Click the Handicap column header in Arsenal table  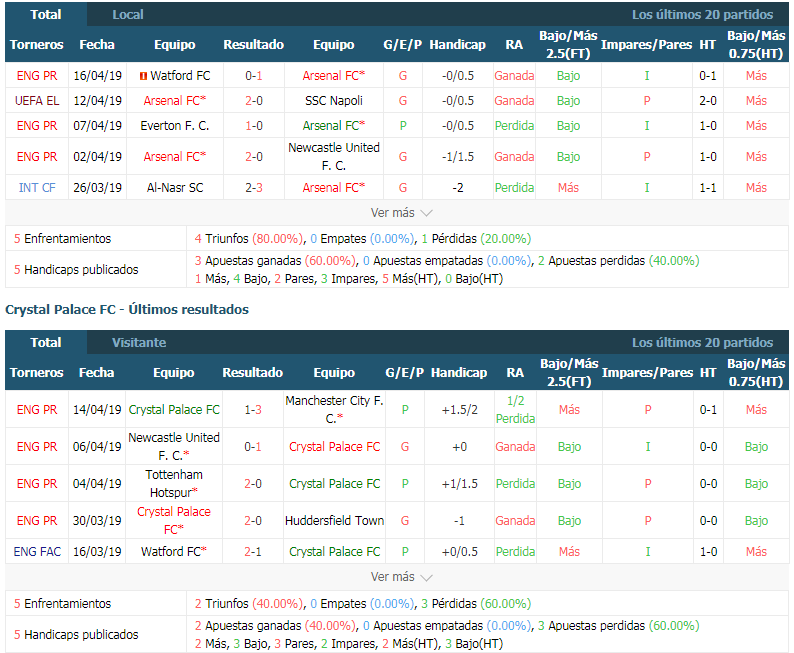point(457,45)
